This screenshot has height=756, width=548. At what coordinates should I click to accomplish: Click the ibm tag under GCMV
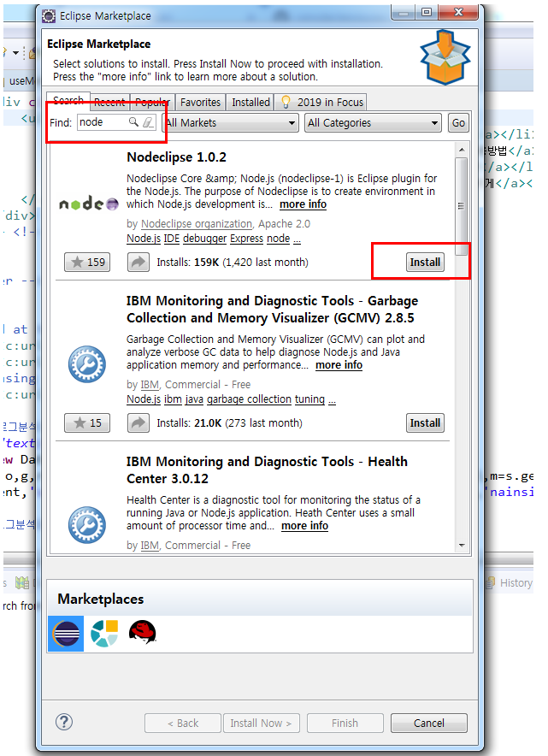(173, 399)
